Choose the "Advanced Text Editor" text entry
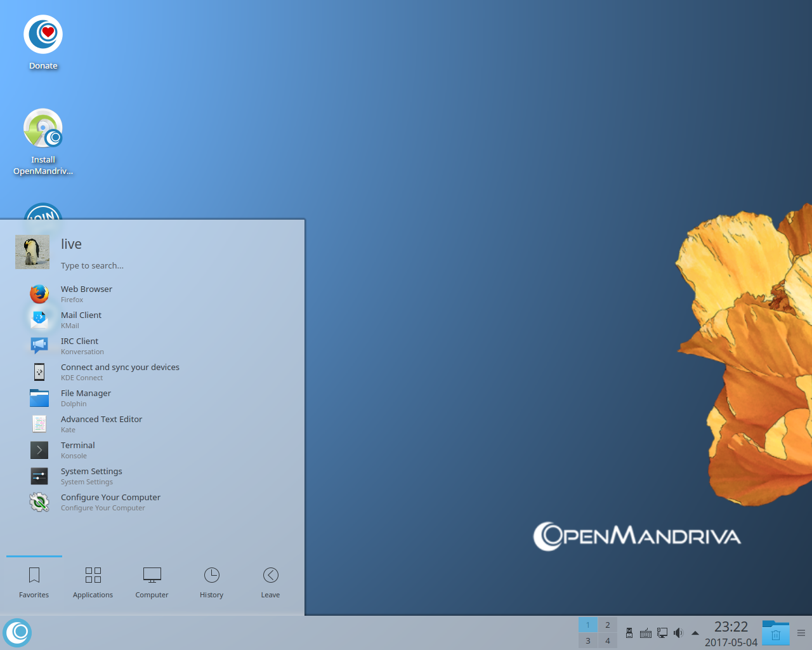This screenshot has width=812, height=650. (x=101, y=419)
